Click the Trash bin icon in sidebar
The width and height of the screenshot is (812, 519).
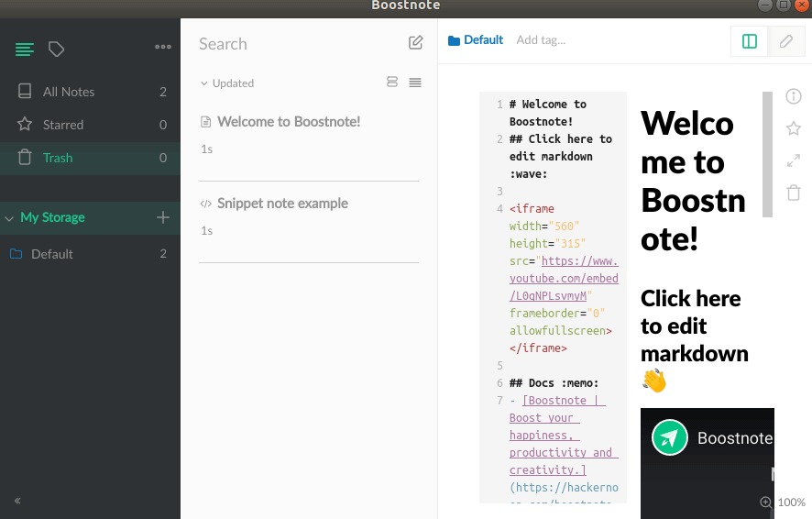tap(25, 157)
